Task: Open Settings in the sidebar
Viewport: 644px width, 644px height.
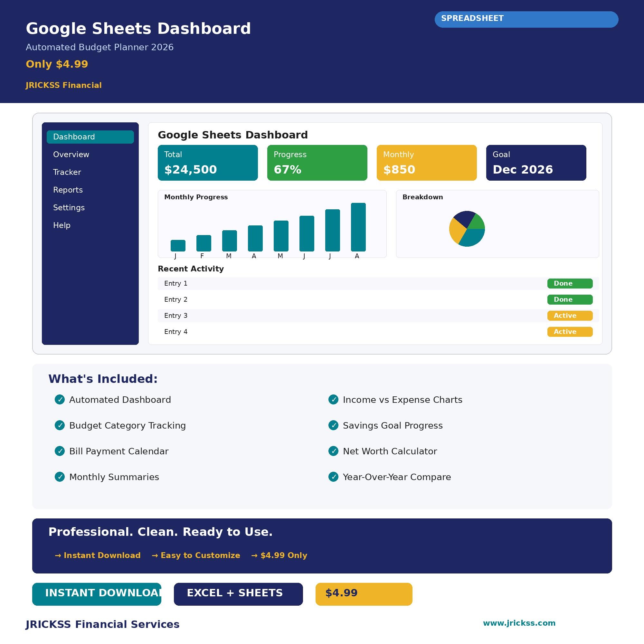Action: click(x=69, y=208)
